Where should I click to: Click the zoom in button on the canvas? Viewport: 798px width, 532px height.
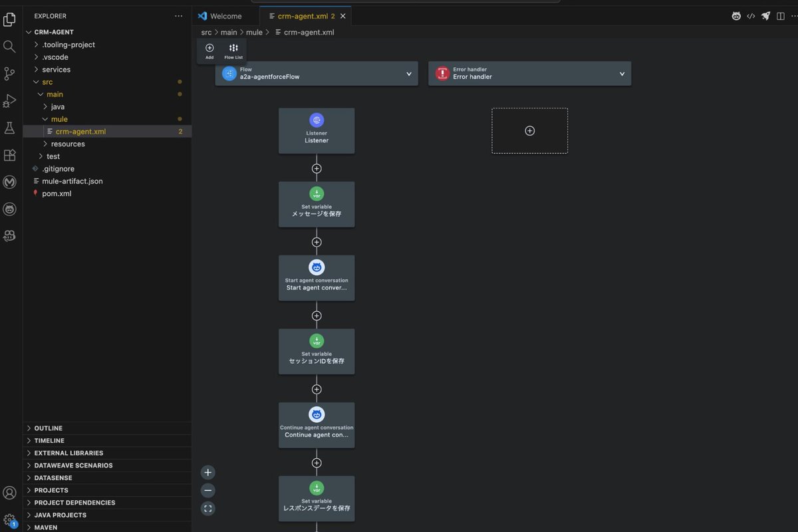click(x=207, y=471)
